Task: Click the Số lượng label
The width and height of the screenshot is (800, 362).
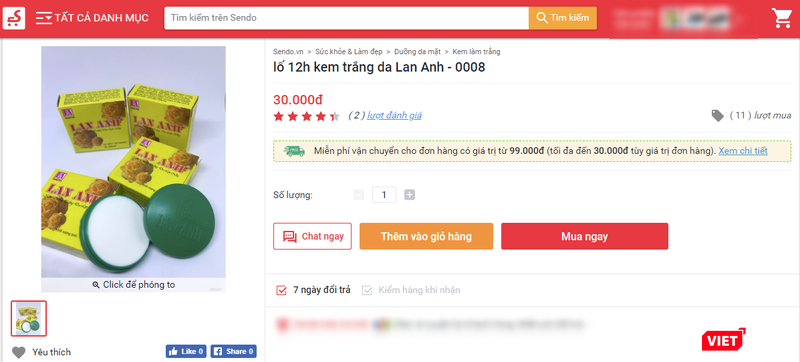Action: click(x=292, y=195)
